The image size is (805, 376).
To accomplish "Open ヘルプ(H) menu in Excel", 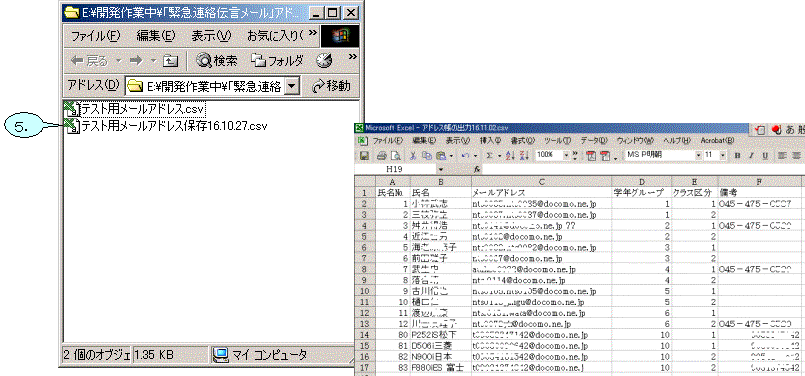I will (677, 141).
